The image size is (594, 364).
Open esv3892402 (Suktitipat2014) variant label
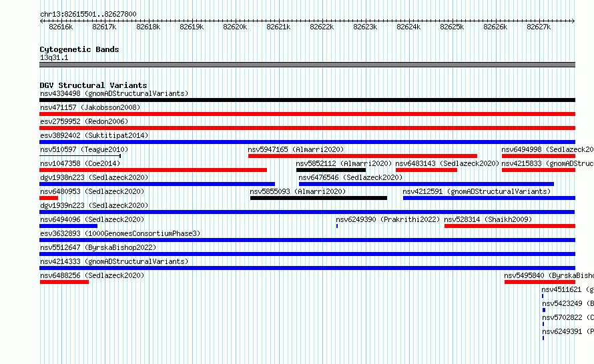[x=94, y=135]
